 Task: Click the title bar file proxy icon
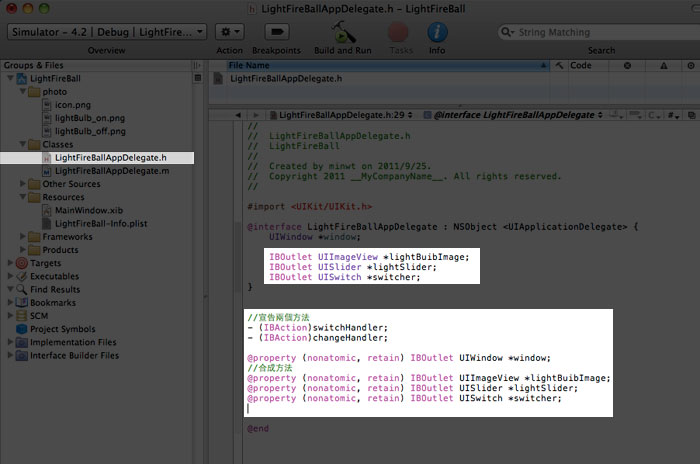click(x=252, y=8)
